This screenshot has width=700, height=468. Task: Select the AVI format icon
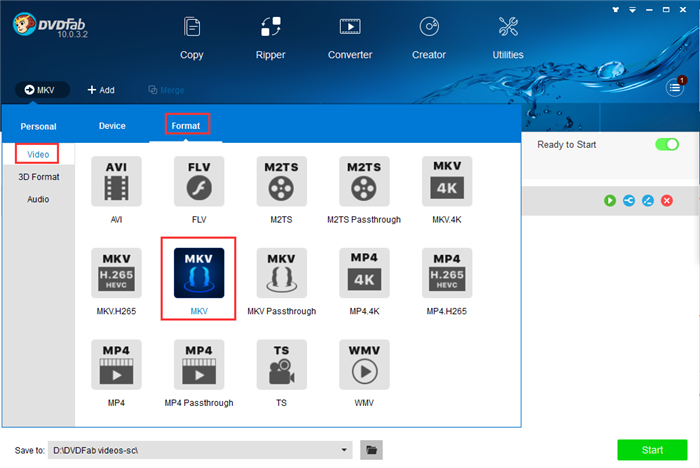pyautogui.click(x=116, y=181)
